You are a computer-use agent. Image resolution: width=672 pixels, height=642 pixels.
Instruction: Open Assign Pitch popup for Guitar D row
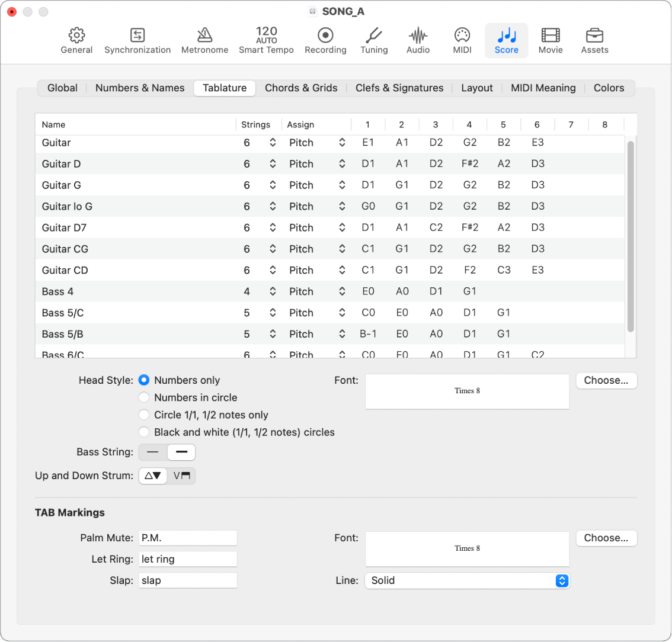point(317,163)
